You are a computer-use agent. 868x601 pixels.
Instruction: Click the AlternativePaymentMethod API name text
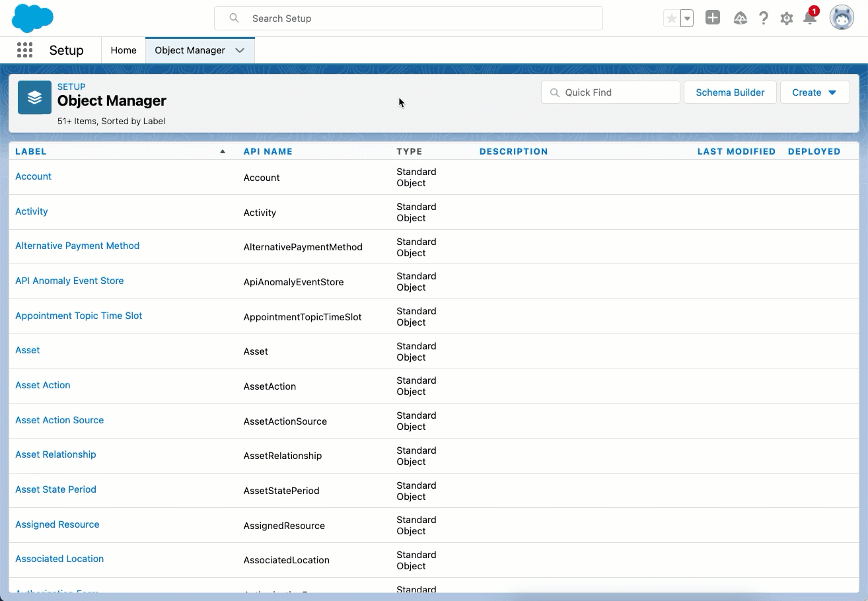pyautogui.click(x=303, y=247)
